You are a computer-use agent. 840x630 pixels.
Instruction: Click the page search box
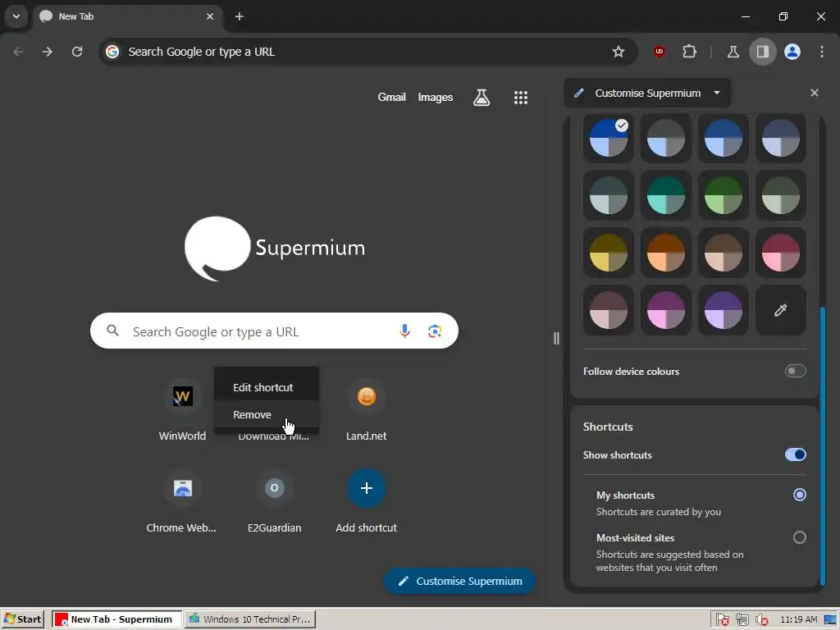(274, 331)
